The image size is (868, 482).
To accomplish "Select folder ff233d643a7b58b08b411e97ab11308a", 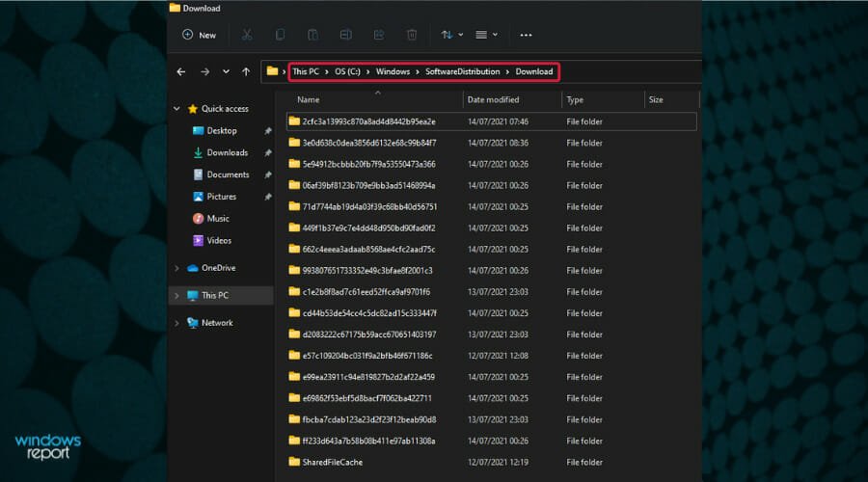I will 368,442.
